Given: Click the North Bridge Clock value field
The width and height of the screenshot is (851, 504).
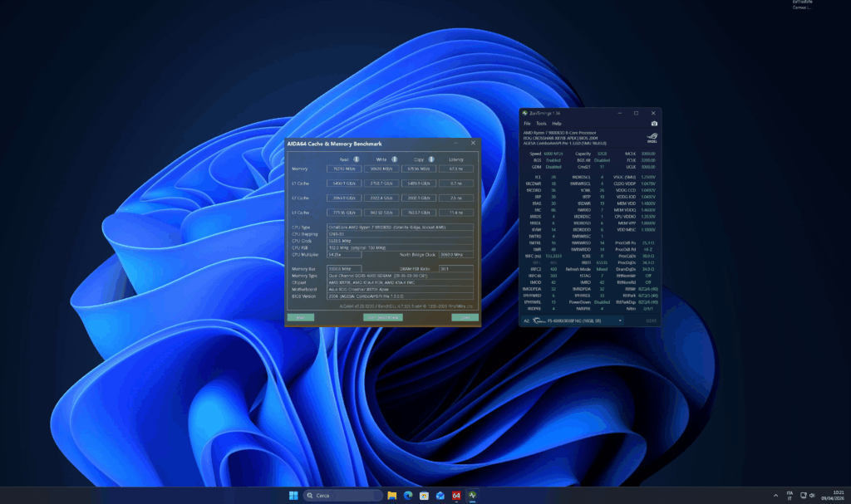Looking at the screenshot, I should click(456, 254).
